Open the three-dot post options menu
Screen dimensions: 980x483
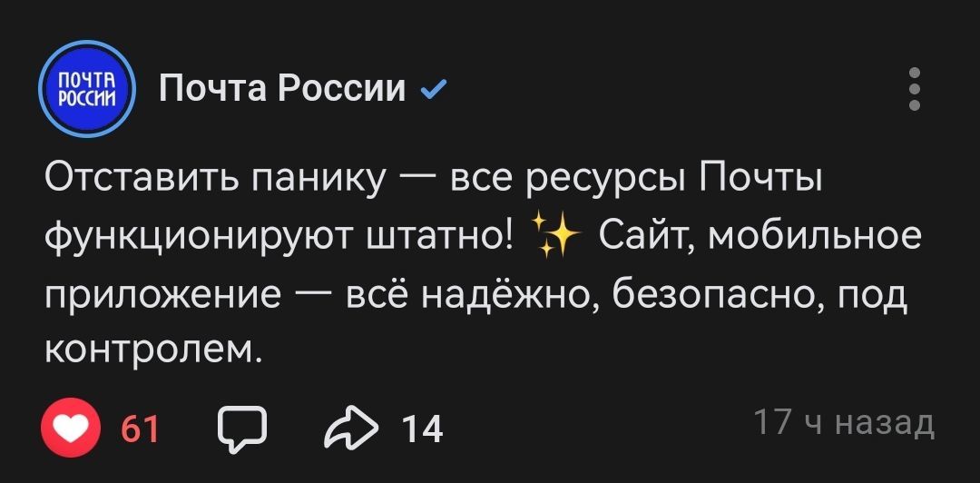pyautogui.click(x=915, y=89)
